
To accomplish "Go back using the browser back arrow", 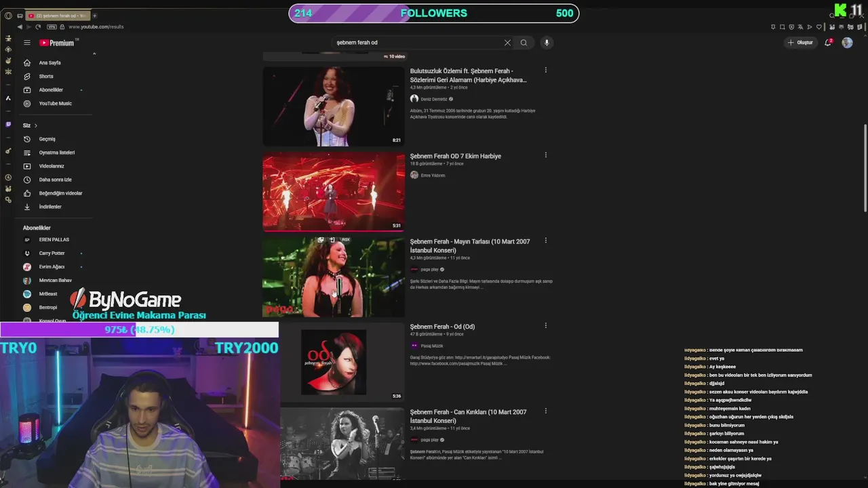I will [19, 27].
